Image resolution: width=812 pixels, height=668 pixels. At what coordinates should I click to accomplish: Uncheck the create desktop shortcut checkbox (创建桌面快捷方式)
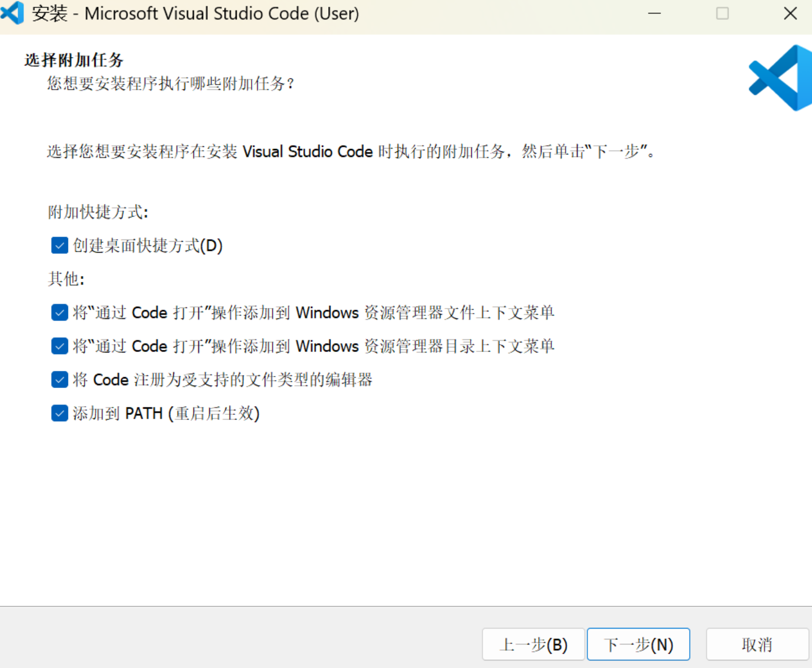59,246
